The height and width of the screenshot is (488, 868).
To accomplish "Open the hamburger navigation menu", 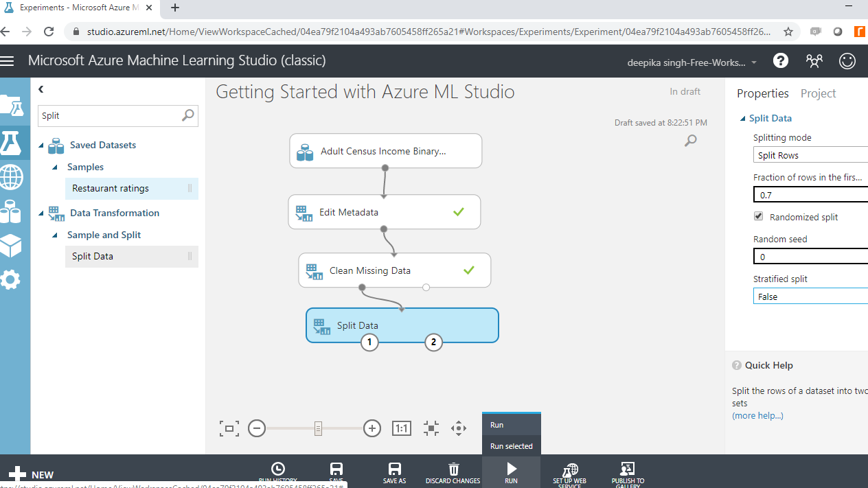I will click(x=8, y=60).
